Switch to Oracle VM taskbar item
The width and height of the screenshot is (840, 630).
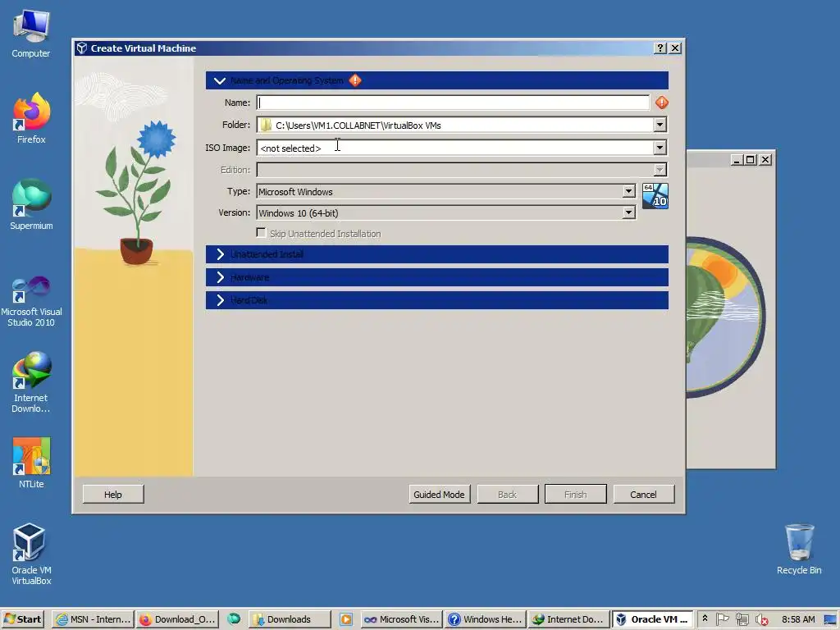pos(653,619)
